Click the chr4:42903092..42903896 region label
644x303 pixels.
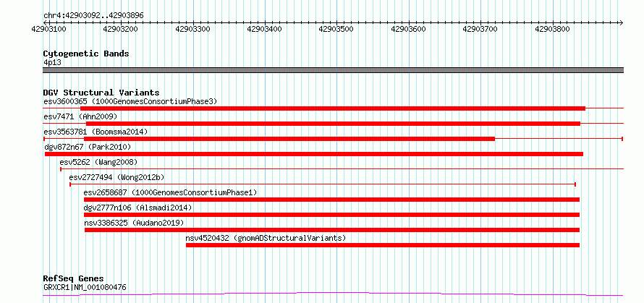coord(93,16)
